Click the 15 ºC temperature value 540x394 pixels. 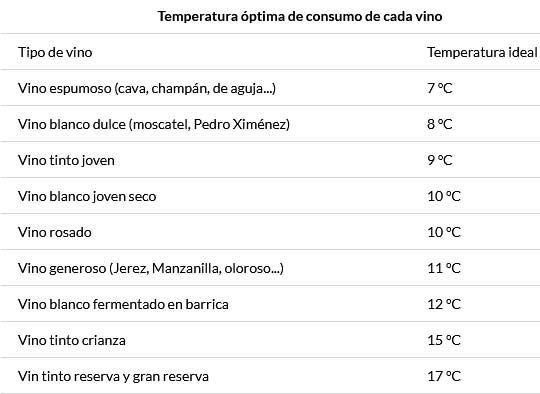tap(444, 340)
